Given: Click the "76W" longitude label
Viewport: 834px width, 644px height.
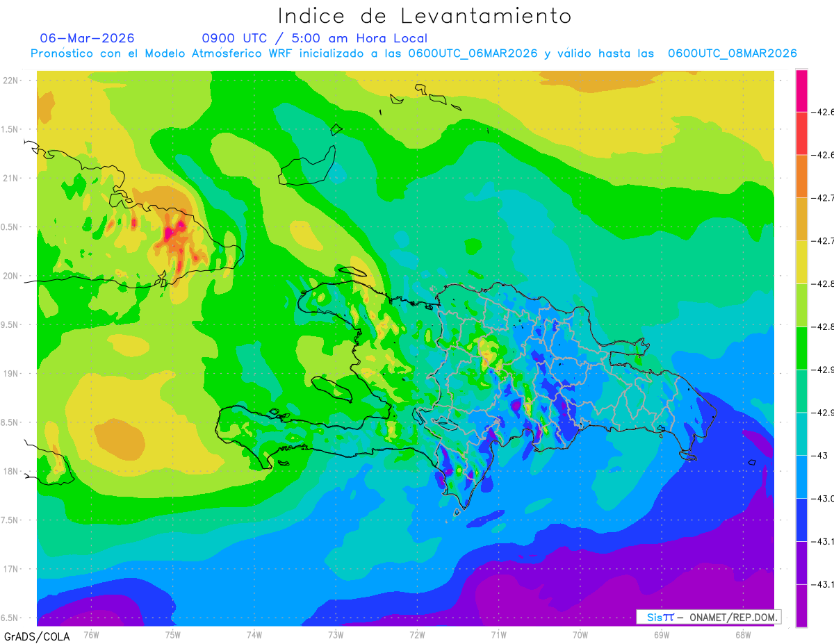Looking at the screenshot, I should (x=91, y=635).
